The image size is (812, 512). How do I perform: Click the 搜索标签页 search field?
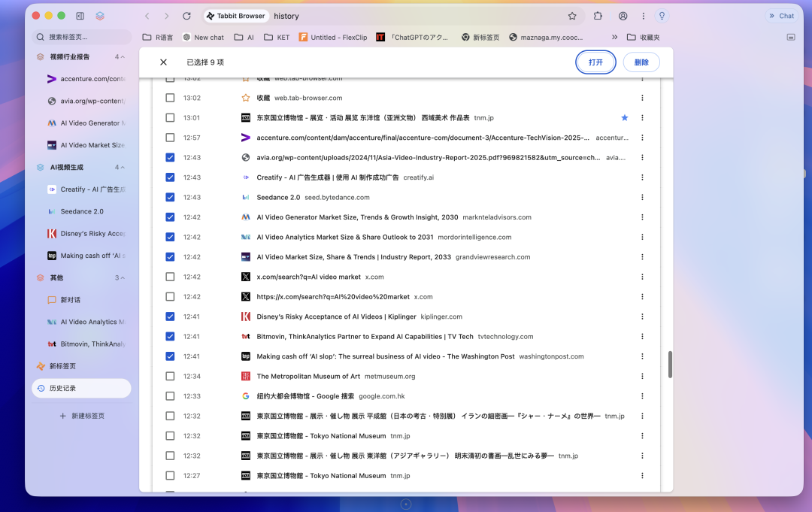tap(81, 37)
